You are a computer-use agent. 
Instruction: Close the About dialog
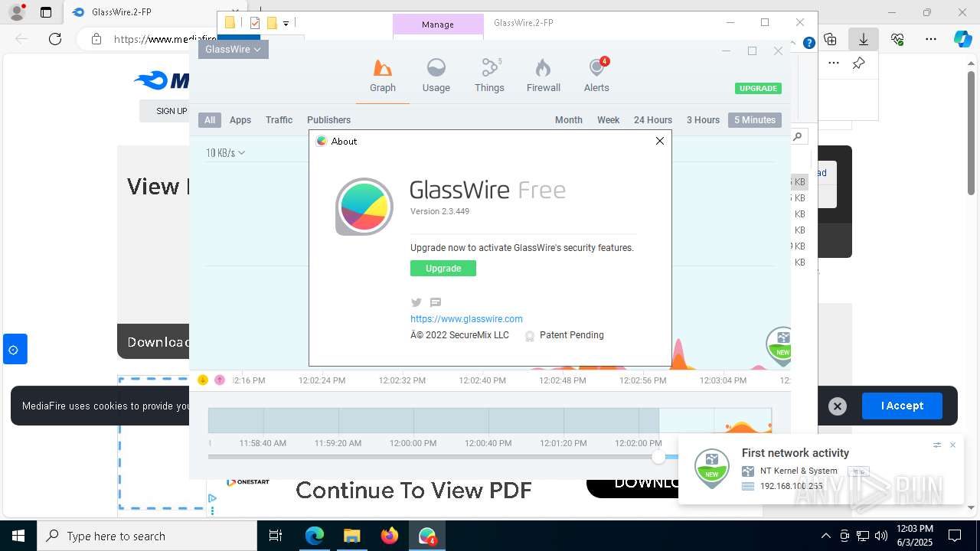point(660,141)
